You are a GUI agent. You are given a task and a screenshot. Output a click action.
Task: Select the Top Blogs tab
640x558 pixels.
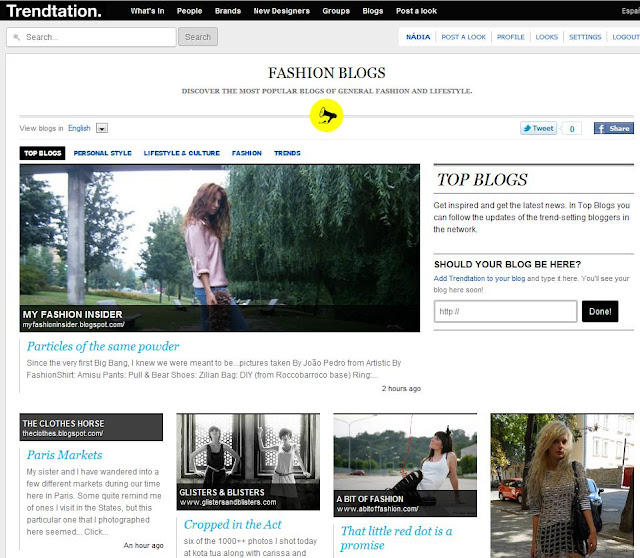click(42, 153)
